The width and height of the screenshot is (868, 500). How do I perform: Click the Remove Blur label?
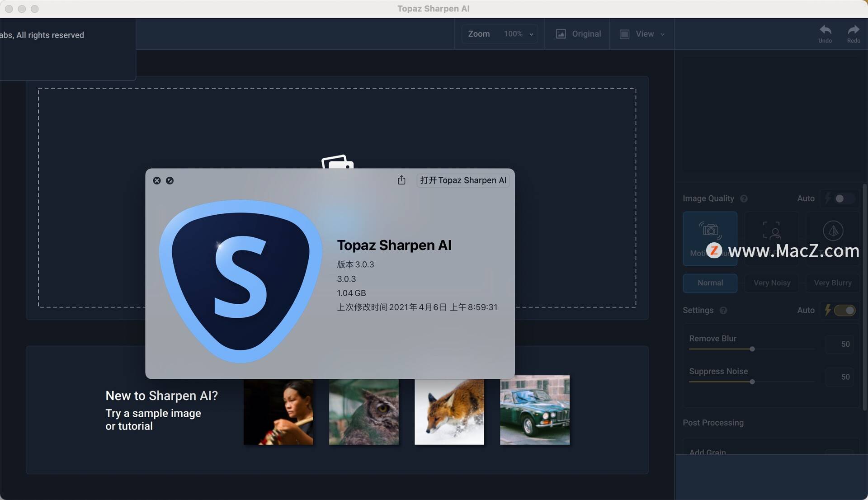pos(712,339)
